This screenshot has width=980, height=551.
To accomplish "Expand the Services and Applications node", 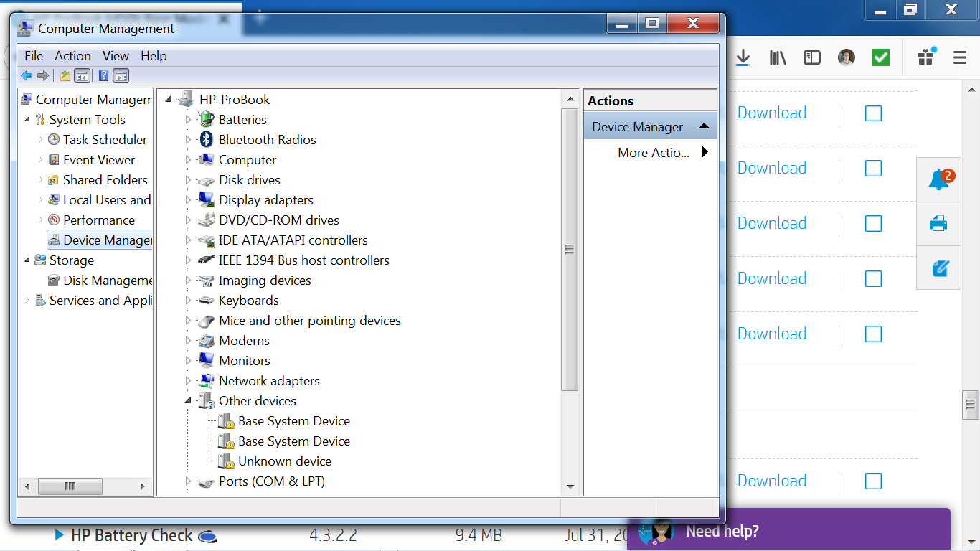I will [27, 300].
